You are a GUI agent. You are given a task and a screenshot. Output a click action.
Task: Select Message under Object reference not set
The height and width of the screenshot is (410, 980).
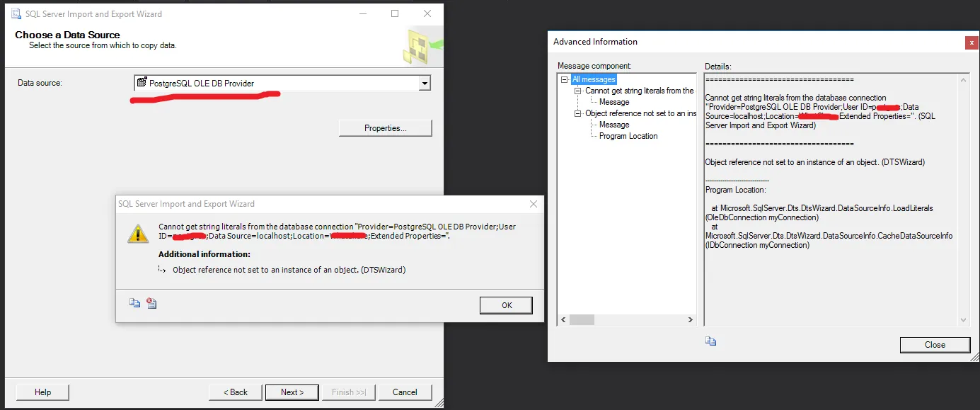tap(614, 125)
